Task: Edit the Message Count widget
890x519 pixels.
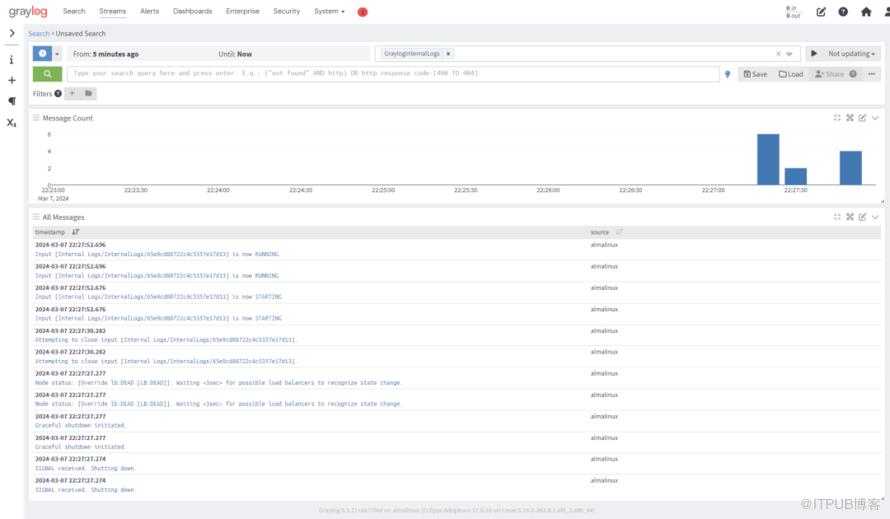Action: click(862, 118)
